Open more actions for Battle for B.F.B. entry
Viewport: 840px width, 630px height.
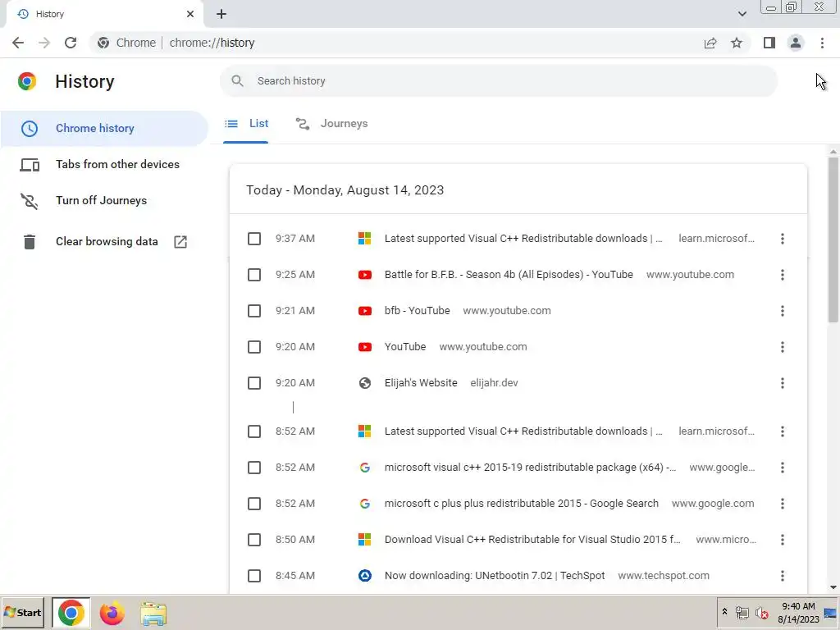[x=782, y=275]
